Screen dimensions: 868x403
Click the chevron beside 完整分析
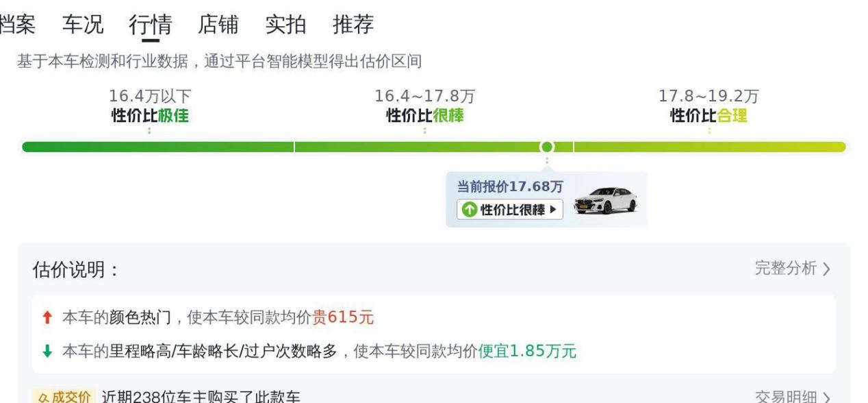826,269
